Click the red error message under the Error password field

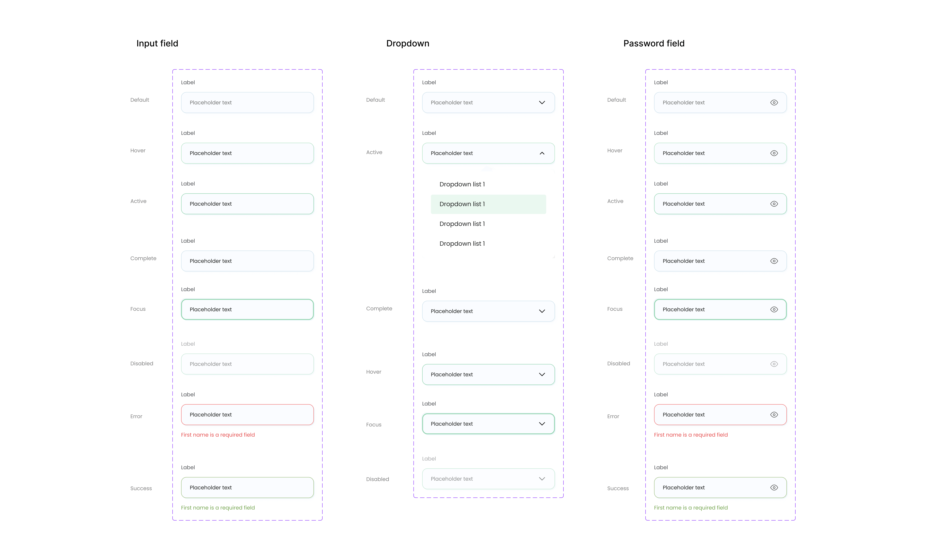(691, 435)
